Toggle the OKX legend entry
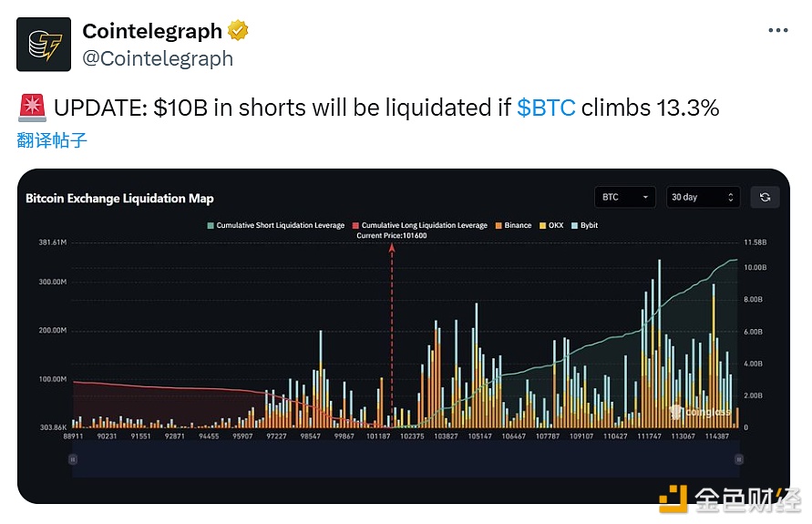 (x=552, y=225)
